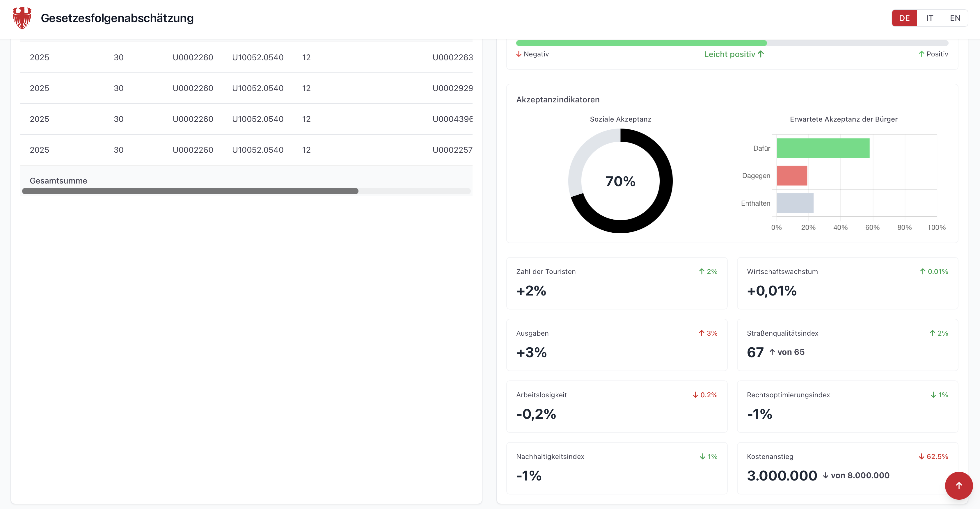Switch language to EN
This screenshot has height=509, width=980.
coord(955,18)
